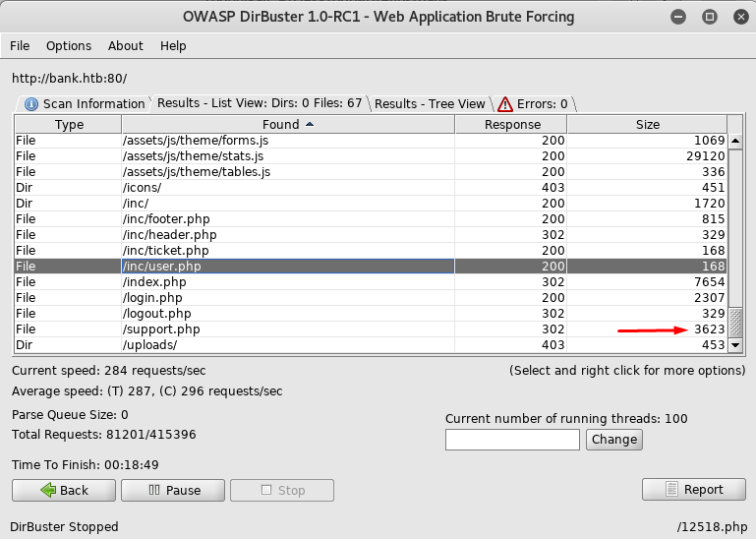Sort results by Response column header
This screenshot has height=539, width=756.
point(512,125)
